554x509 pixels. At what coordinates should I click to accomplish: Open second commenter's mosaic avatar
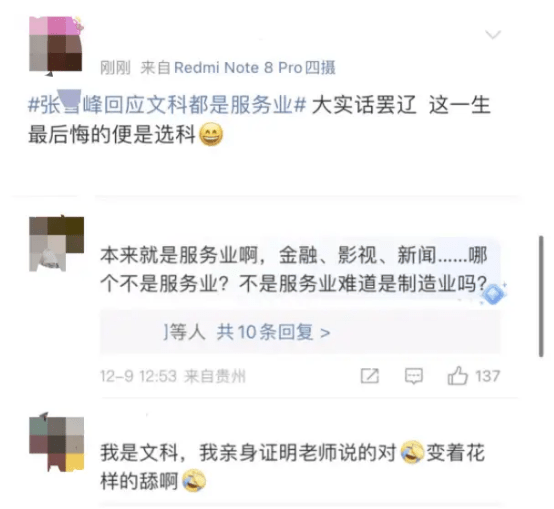pyautogui.click(x=57, y=444)
